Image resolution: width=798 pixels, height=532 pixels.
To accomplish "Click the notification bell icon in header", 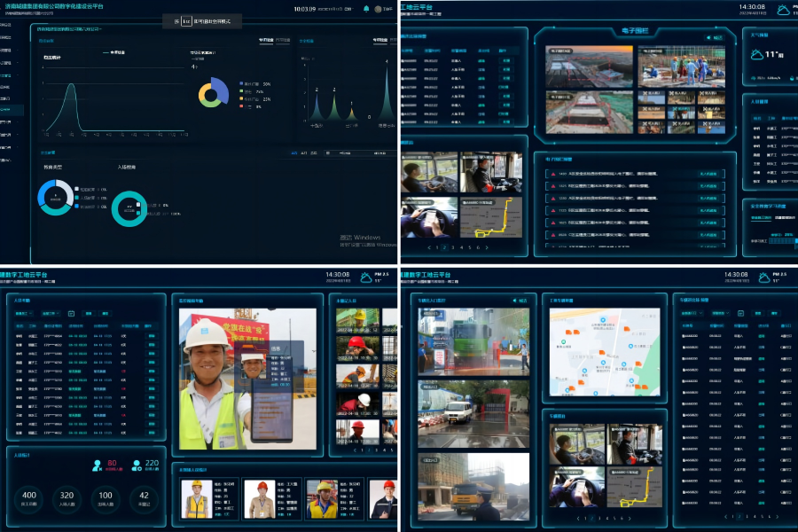I will pos(366,9).
